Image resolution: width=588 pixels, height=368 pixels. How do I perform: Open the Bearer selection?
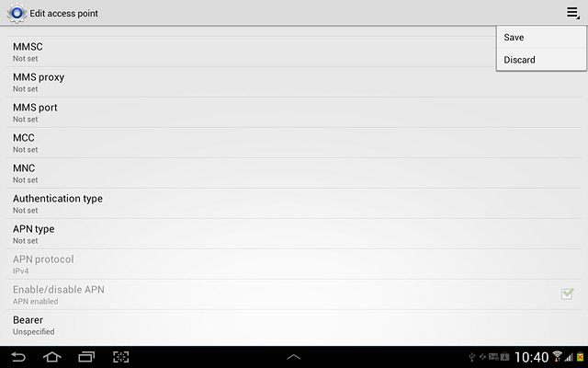pyautogui.click(x=294, y=325)
